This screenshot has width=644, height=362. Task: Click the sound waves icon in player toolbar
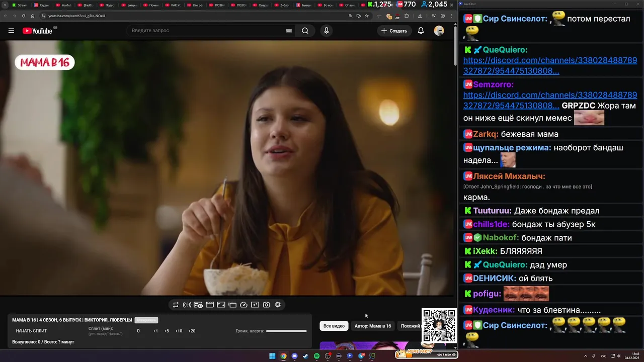point(187,305)
